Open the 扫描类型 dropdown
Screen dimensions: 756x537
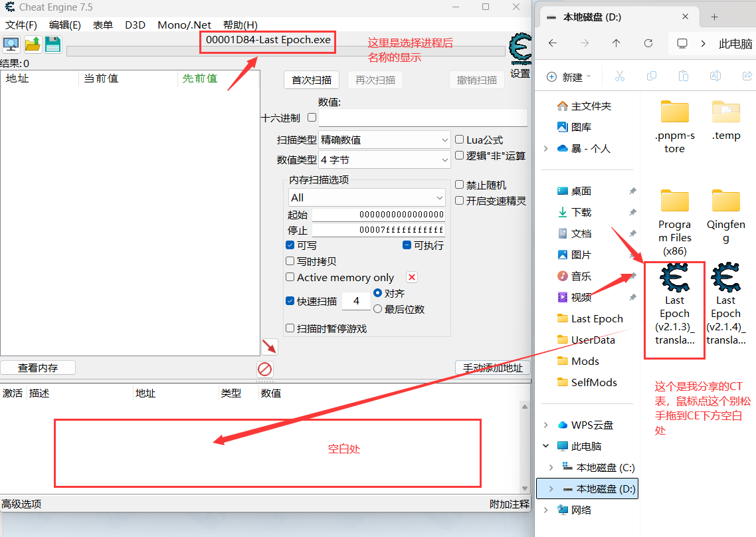[x=384, y=140]
